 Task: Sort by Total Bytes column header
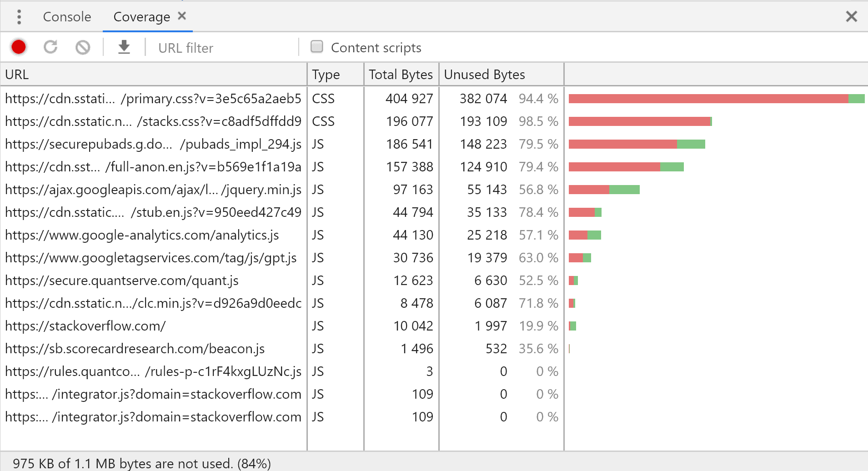[x=401, y=75]
